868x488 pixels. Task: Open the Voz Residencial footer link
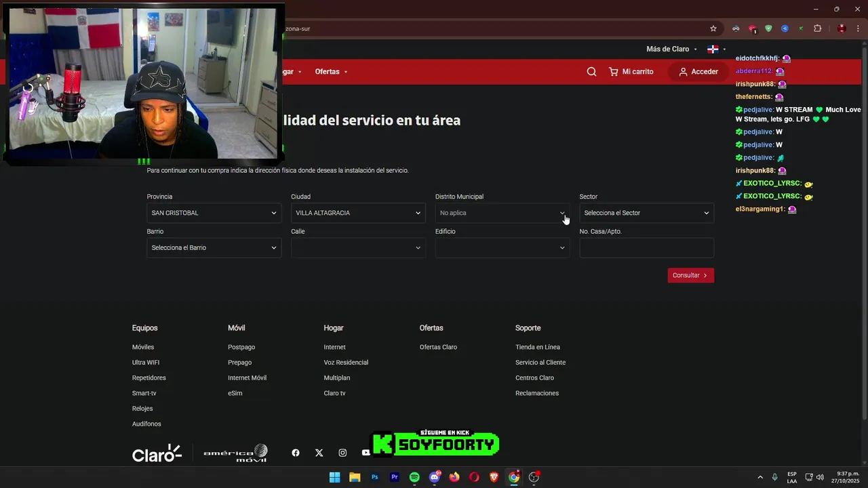pos(347,363)
